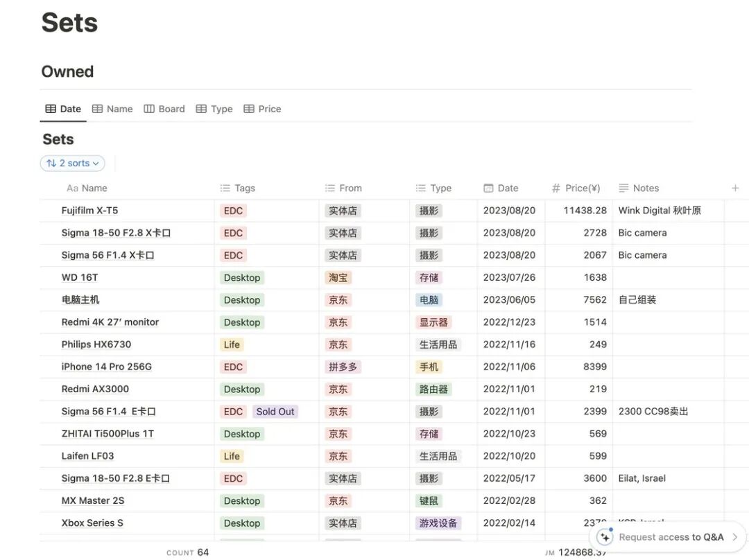Image resolution: width=749 pixels, height=560 pixels.
Task: Click the 游戏设备 type tag
Action: pyautogui.click(x=438, y=523)
